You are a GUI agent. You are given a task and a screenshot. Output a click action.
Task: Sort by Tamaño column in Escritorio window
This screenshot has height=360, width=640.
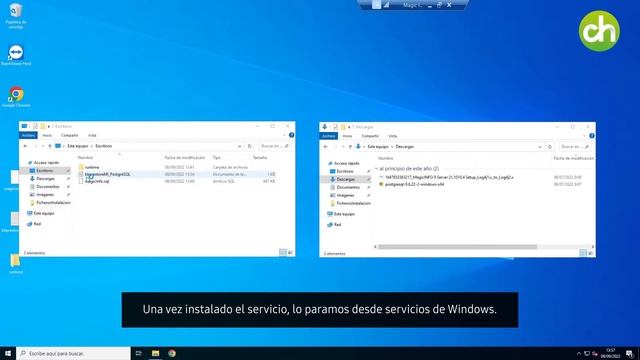click(260, 158)
